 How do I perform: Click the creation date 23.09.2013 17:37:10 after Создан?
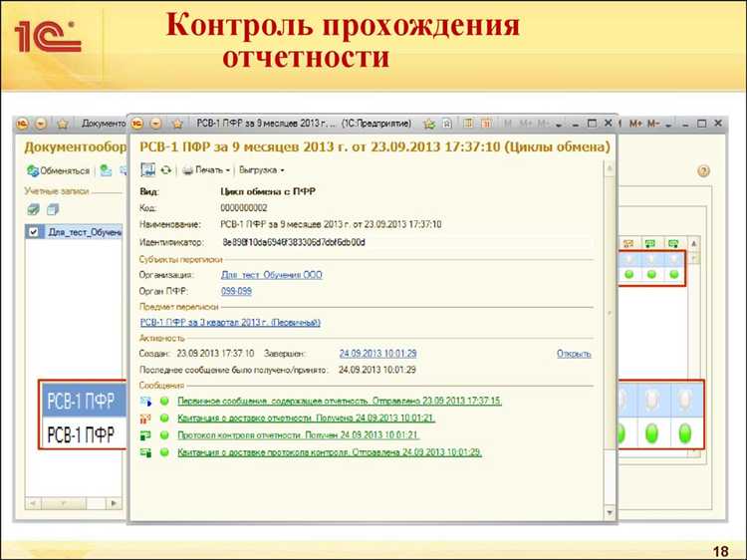(215, 354)
